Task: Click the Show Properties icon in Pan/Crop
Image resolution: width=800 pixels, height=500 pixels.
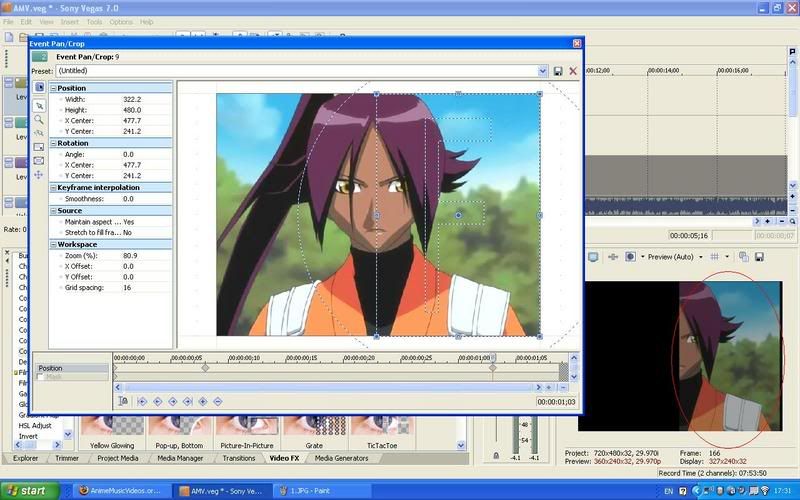Action: (39, 87)
